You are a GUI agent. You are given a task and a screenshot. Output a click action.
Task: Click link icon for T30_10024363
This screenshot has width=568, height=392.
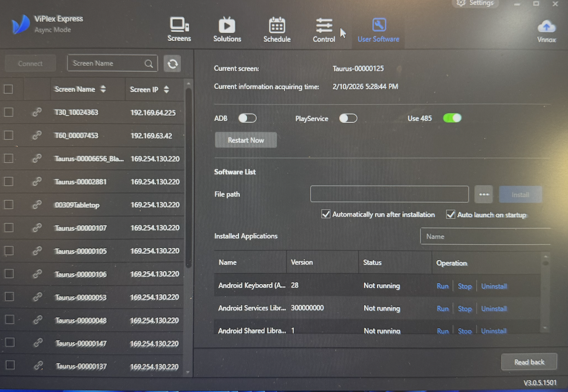point(37,113)
